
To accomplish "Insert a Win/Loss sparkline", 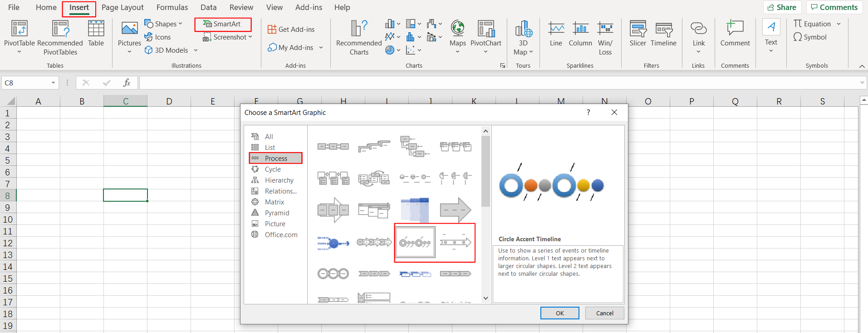I will [605, 38].
